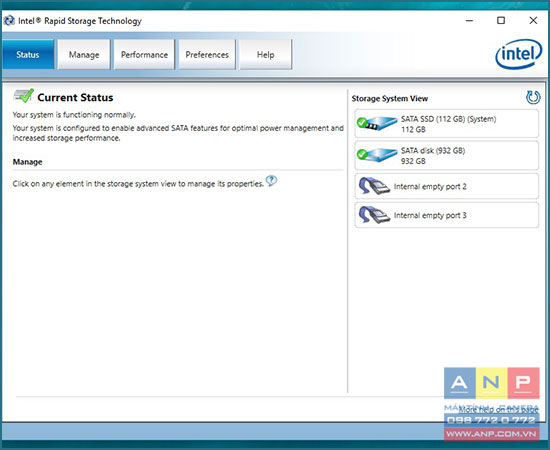Click 'Your system is functioning normally' text
The image size is (550, 450).
[74, 115]
